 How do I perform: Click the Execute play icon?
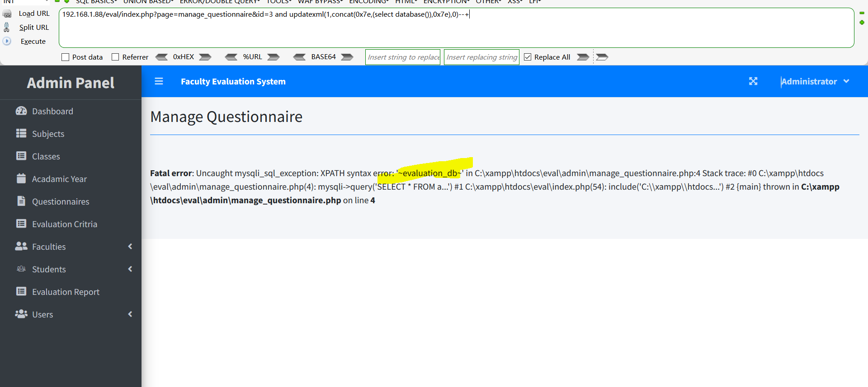tap(7, 41)
